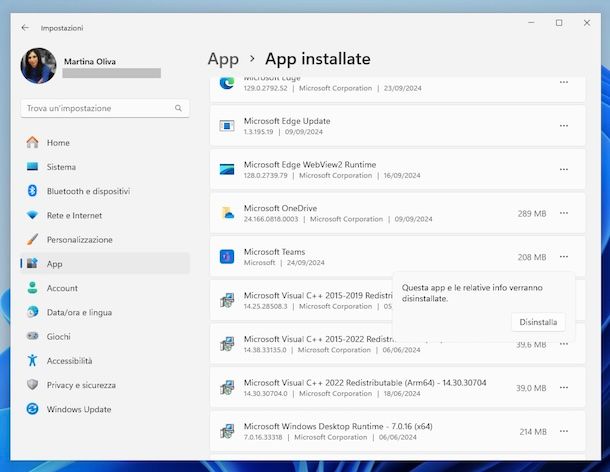610x472 pixels.
Task: Click the Windows Desktop Runtime icon
Action: point(227,431)
